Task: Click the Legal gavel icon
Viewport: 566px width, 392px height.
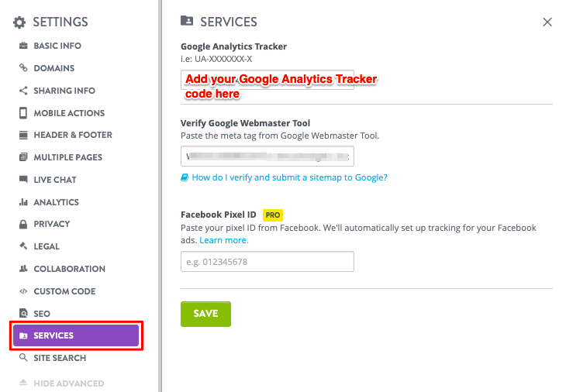Action: (x=23, y=246)
